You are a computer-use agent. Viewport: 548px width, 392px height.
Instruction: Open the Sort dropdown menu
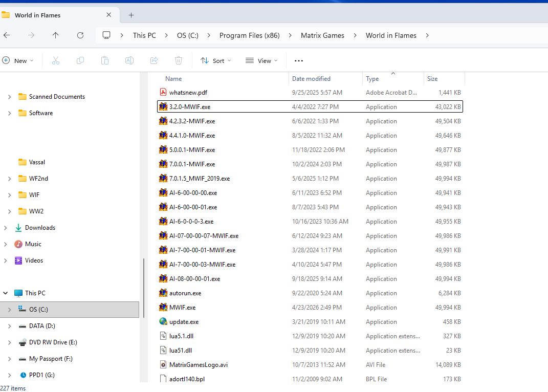point(215,60)
